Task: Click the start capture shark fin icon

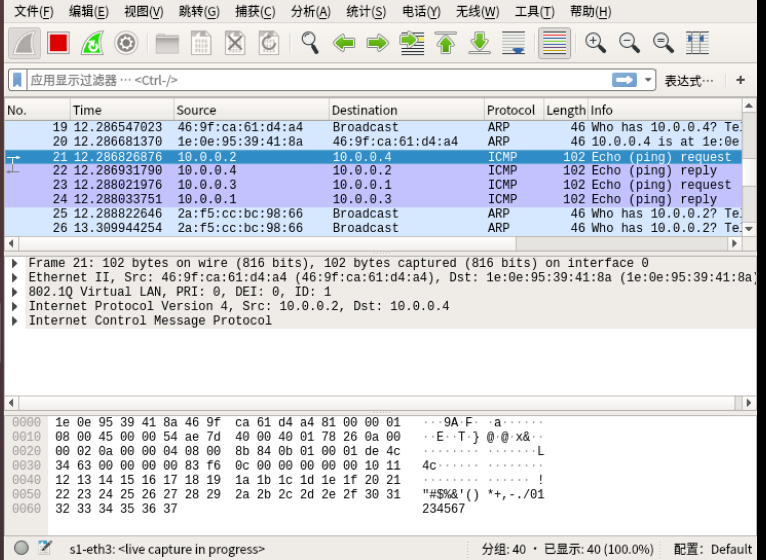Action: 24,43
